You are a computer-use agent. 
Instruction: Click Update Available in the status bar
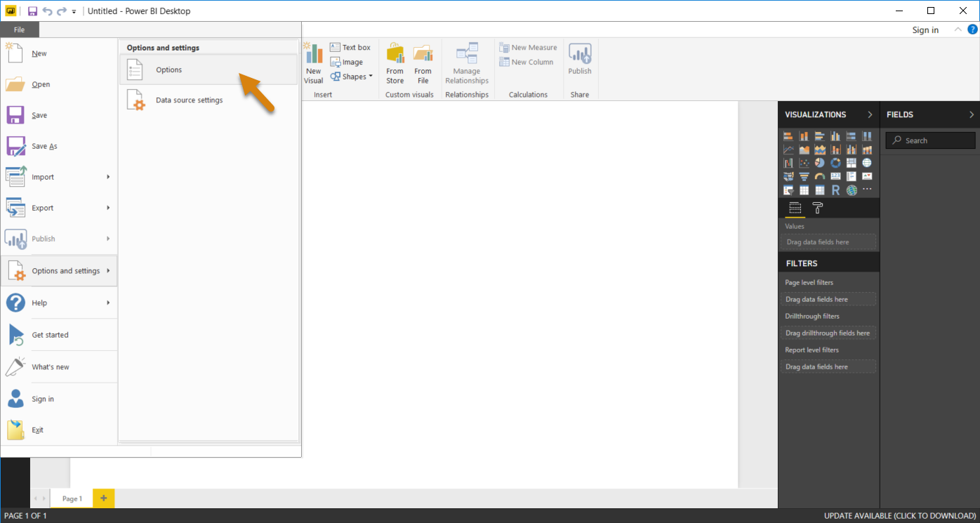[900, 516]
